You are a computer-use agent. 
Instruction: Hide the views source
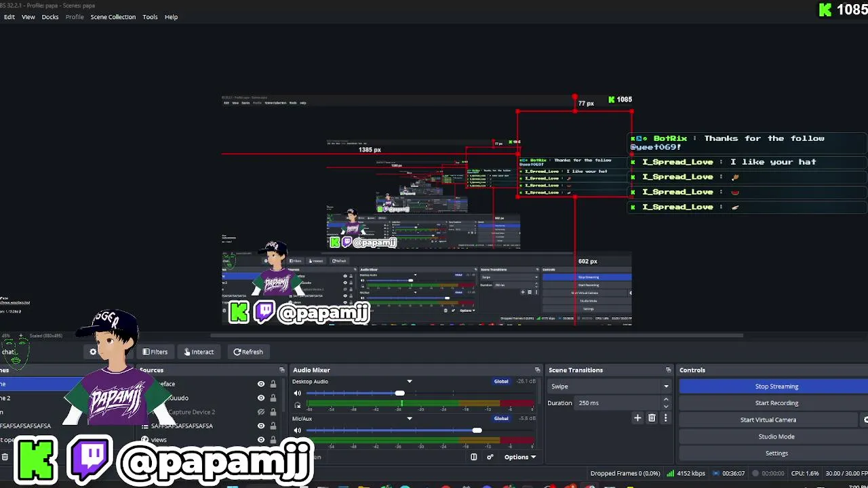(261, 440)
